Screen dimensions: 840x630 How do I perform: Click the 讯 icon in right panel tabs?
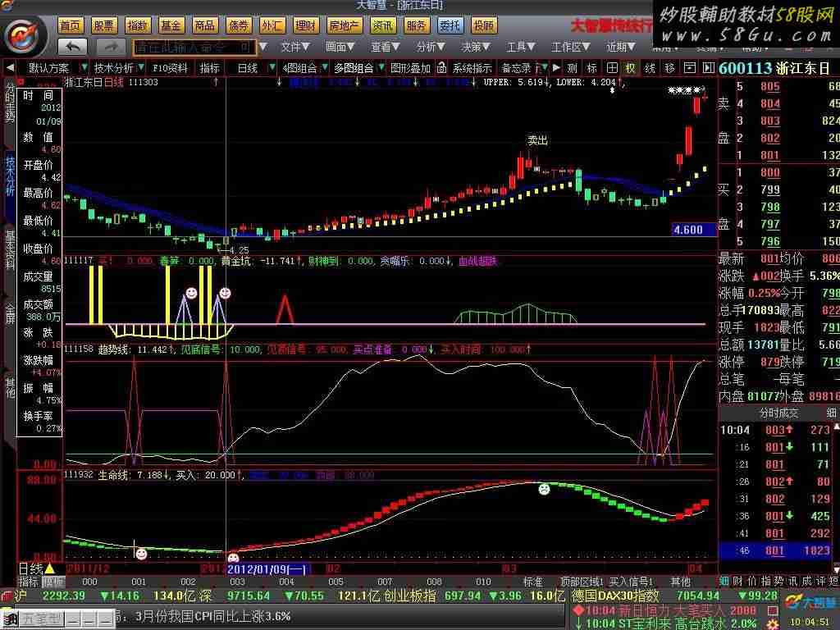tap(792, 581)
